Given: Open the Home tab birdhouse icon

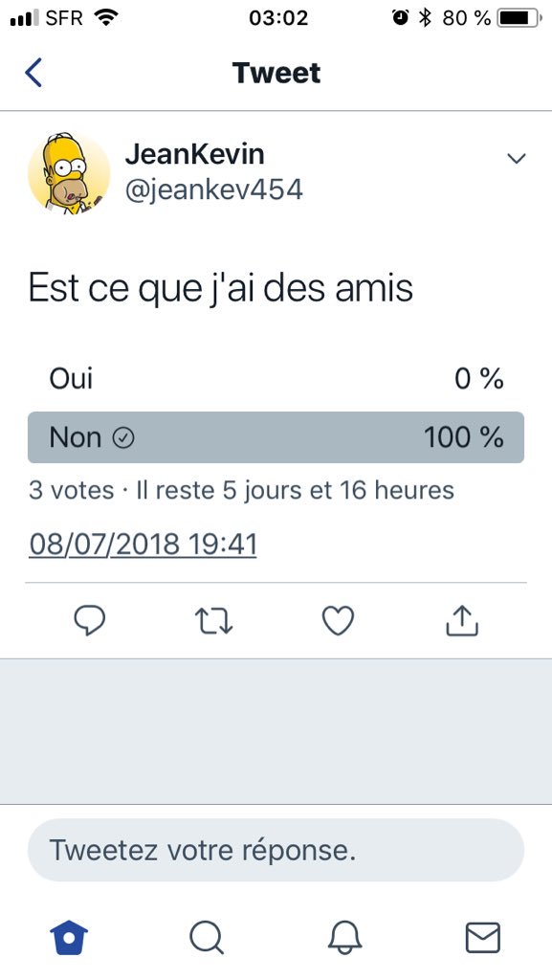Looking at the screenshot, I should (x=69, y=938).
